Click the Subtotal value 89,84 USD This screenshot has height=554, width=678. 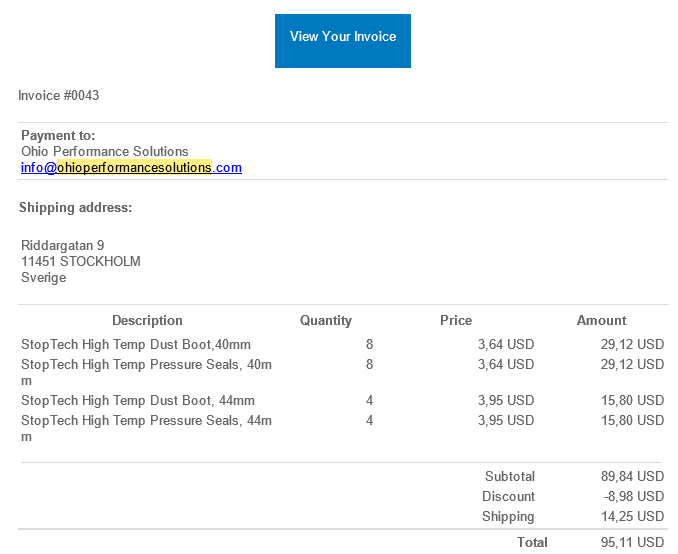tap(632, 477)
